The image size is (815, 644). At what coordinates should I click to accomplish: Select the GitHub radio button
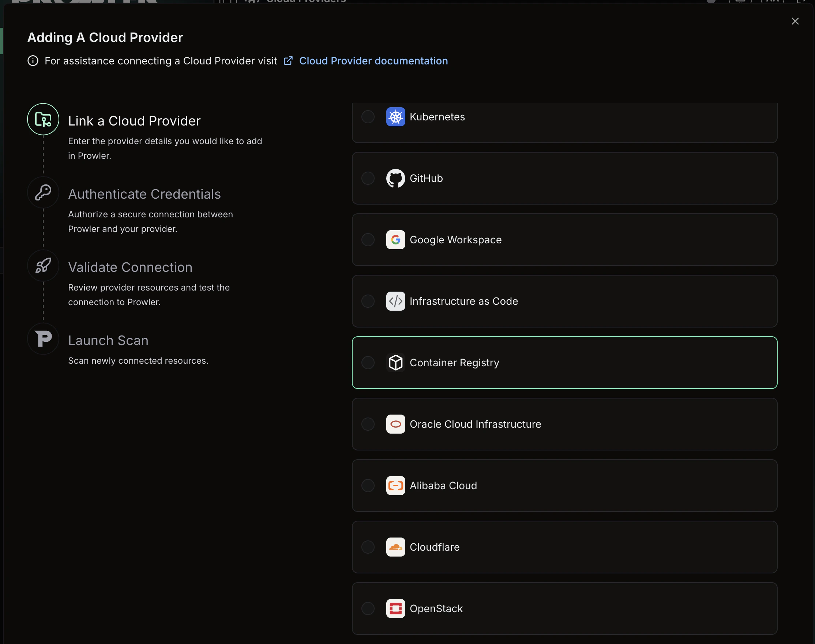tap(367, 178)
